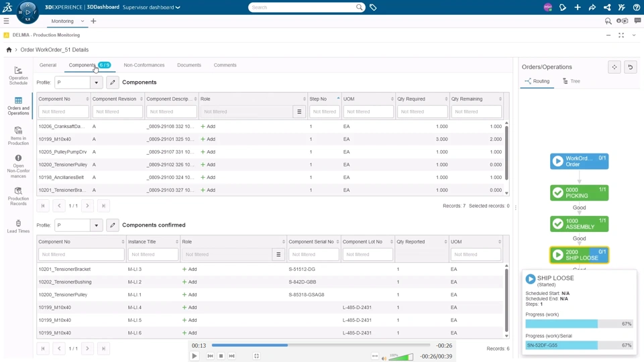Click the 3D compass play icon
644x362 pixels.
[x=28, y=12]
